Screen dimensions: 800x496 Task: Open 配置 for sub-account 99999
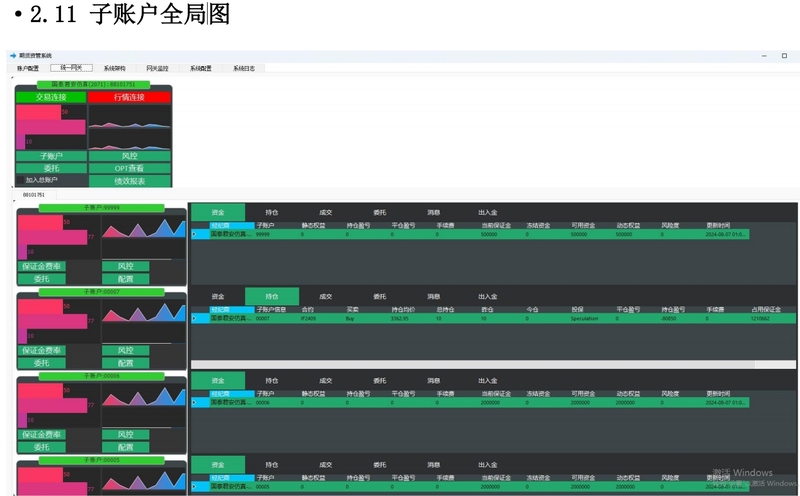click(x=126, y=279)
